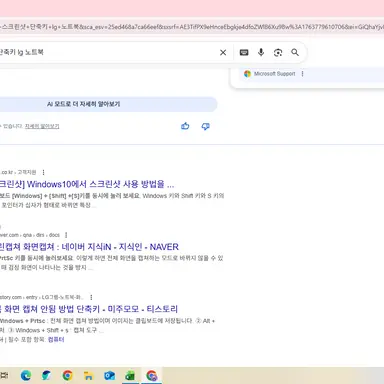Open the 화면 캡쳐 안됨 방법 단축키 tistory result

click(89, 309)
